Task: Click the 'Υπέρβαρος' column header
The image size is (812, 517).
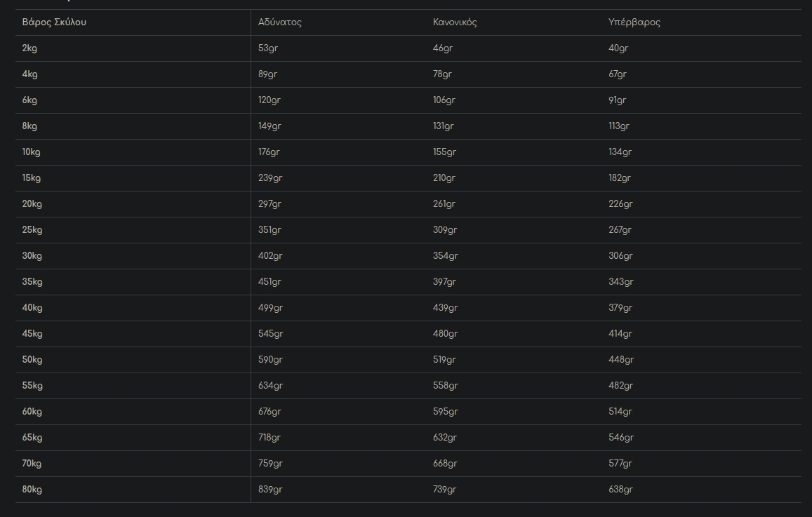Action: pos(634,22)
